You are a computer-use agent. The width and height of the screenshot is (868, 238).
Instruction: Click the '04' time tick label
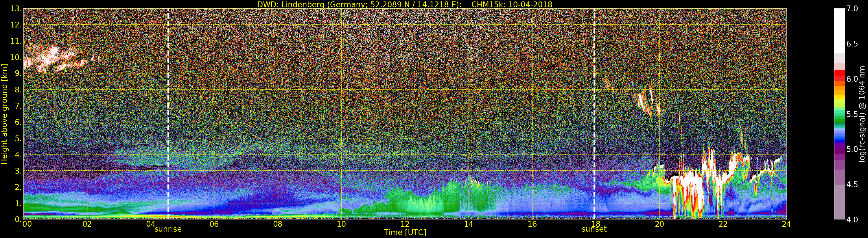click(151, 224)
